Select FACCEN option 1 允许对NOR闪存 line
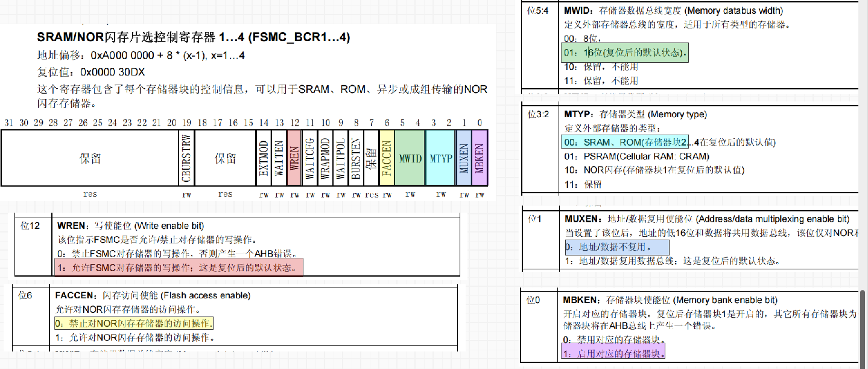 coord(135,337)
